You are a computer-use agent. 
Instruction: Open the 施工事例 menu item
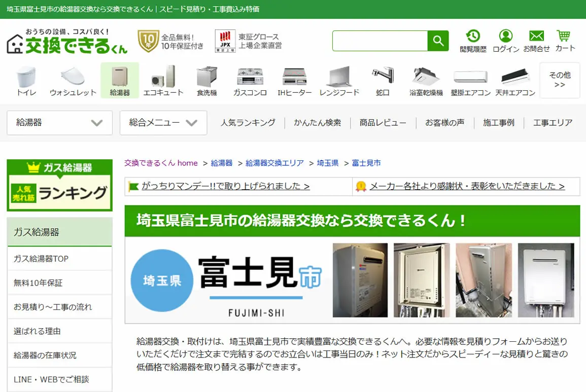click(499, 123)
